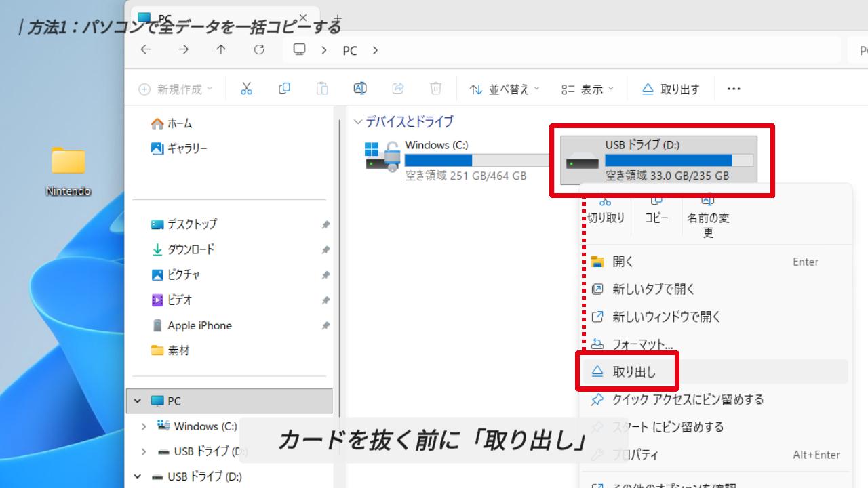Image resolution: width=868 pixels, height=488 pixels.
Task: Click the Cut scissors icon in toolbar
Action: [x=246, y=89]
